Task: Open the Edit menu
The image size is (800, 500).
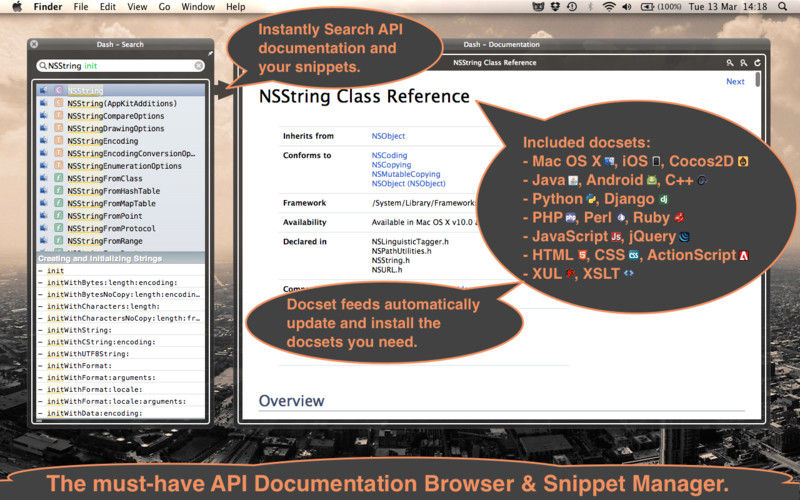Action: point(108,7)
